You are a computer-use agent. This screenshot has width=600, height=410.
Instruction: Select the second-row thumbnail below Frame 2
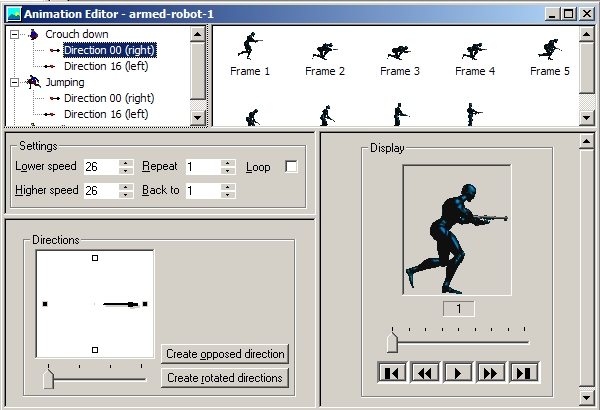(x=326, y=116)
